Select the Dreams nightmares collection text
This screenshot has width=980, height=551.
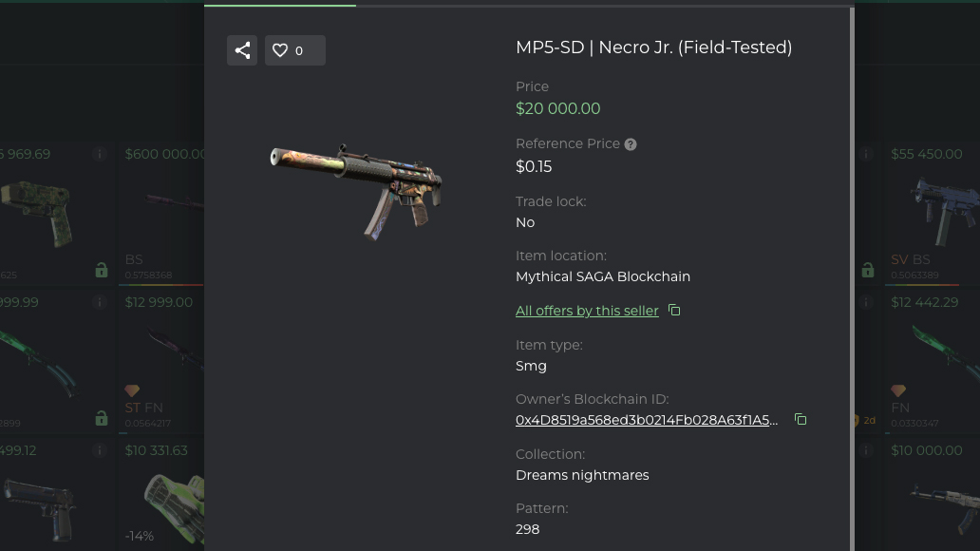click(582, 475)
